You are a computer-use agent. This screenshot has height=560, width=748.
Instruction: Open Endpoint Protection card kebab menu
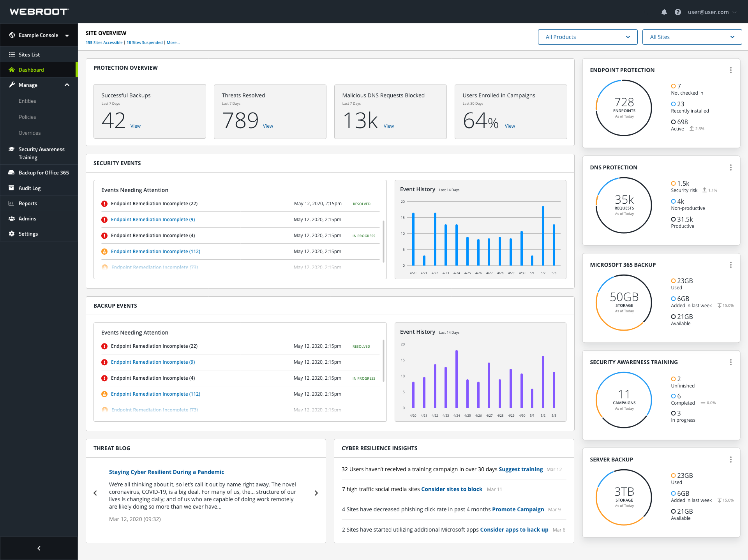pos(730,70)
